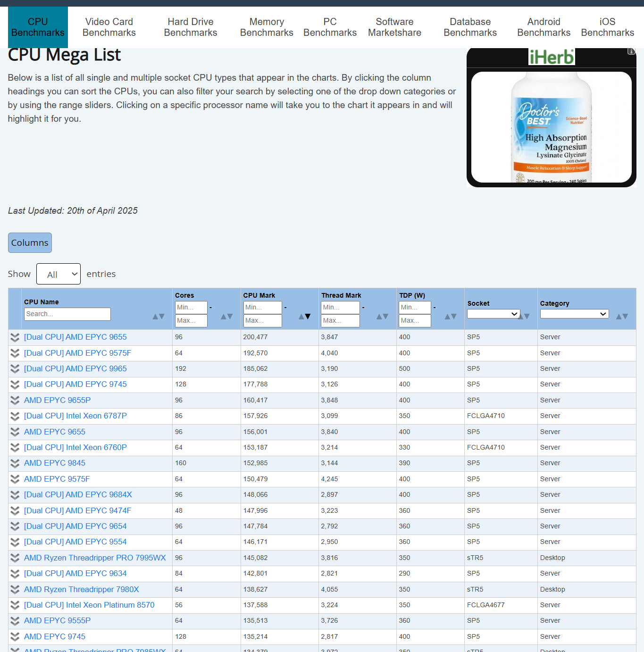This screenshot has width=644, height=652.
Task: Expand details for AMD Ryzen Threadripper 7980X
Action: pos(15,590)
